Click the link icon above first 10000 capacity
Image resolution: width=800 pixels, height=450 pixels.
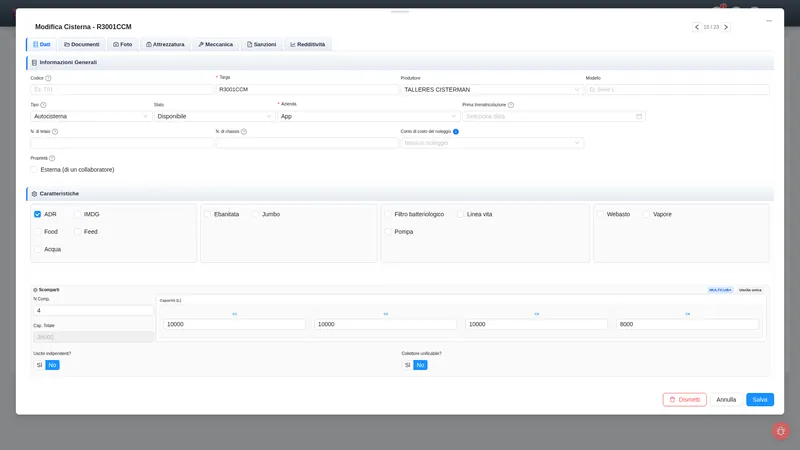pos(235,314)
